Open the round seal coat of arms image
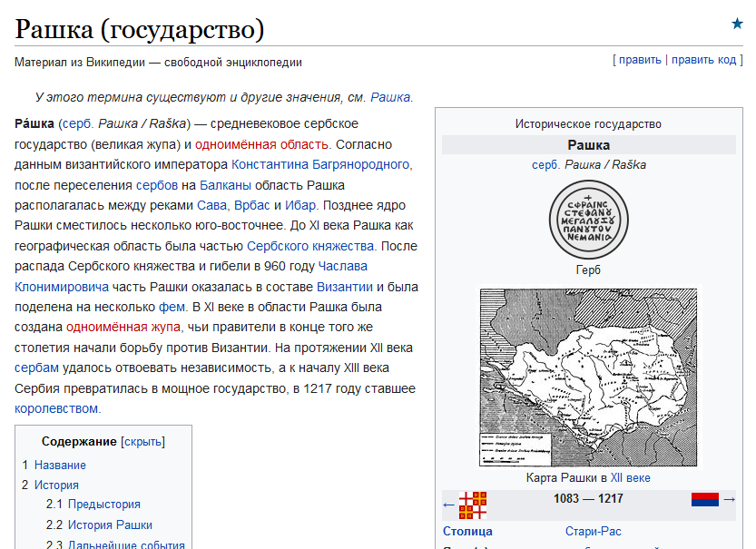This screenshot has height=549, width=756. tap(589, 220)
